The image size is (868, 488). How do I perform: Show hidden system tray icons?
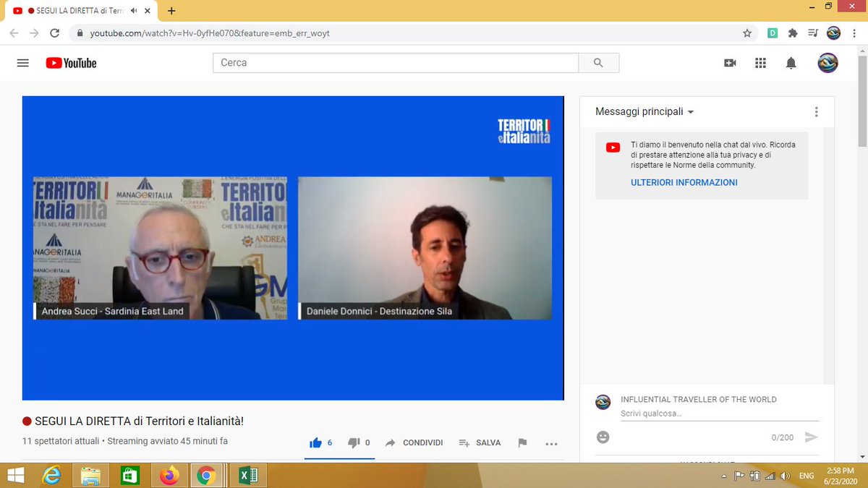725,476
